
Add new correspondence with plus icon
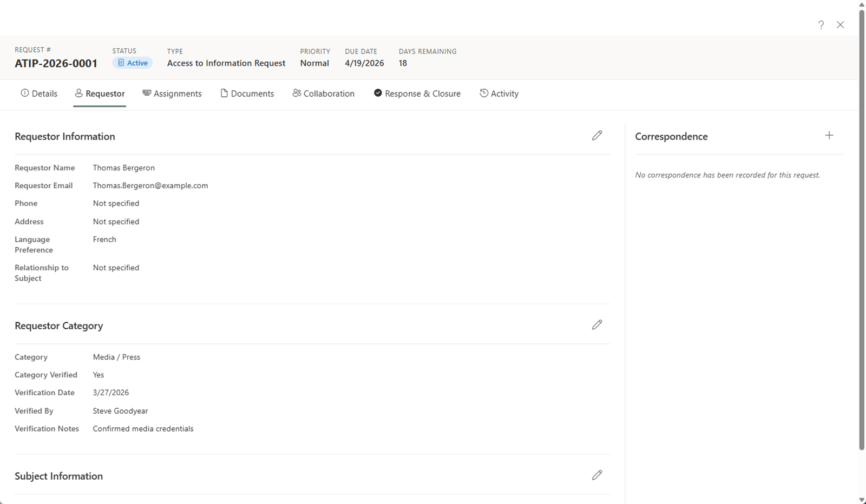(x=829, y=136)
